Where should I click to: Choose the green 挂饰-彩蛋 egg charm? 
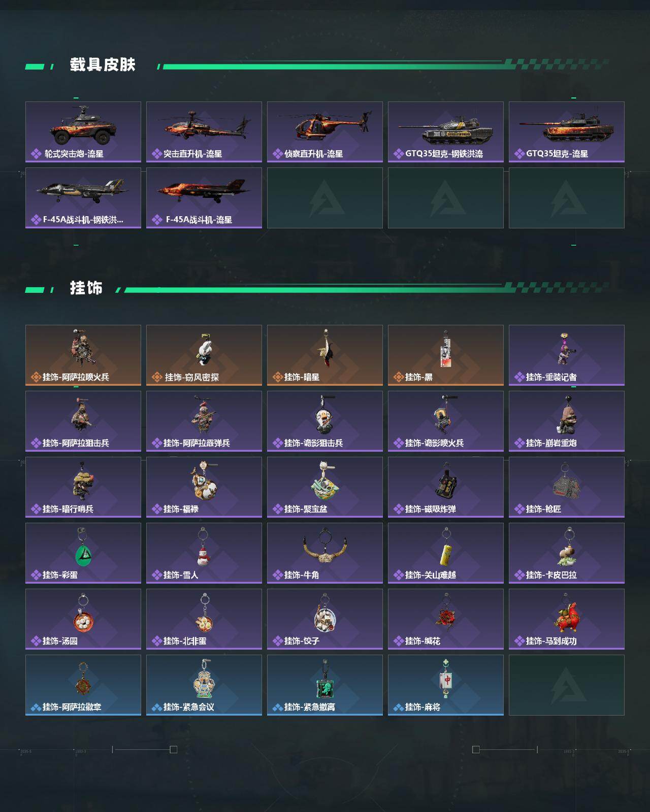click(x=83, y=553)
